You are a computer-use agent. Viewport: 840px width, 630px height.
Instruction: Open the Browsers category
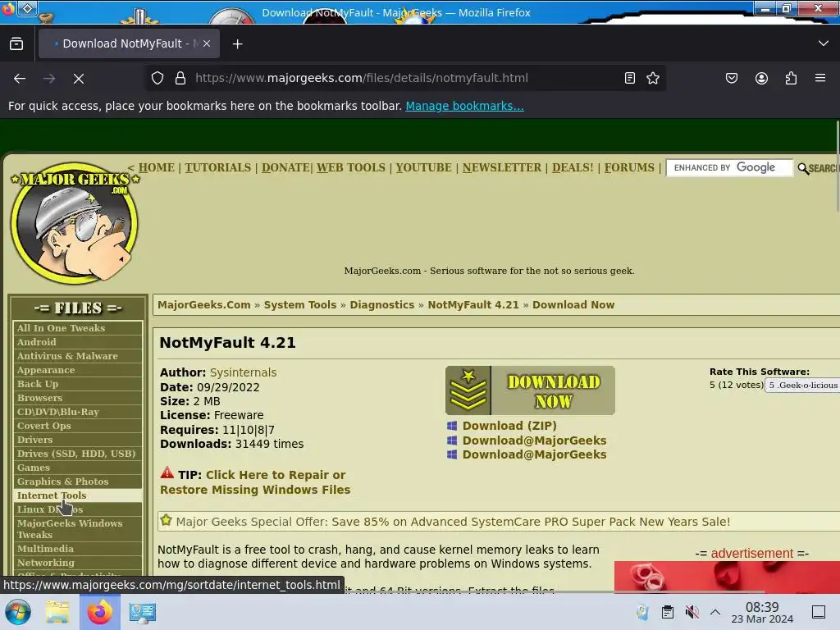(x=78, y=398)
